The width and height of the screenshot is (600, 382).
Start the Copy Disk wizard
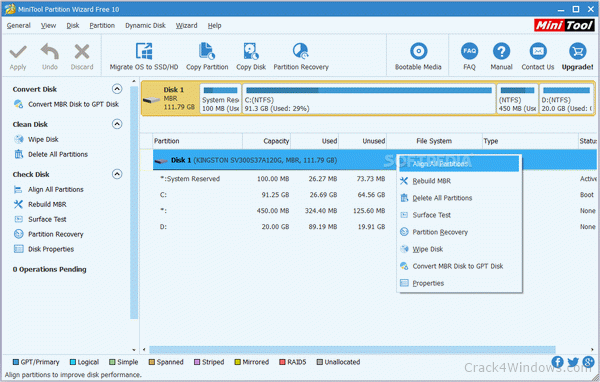pyautogui.click(x=251, y=56)
